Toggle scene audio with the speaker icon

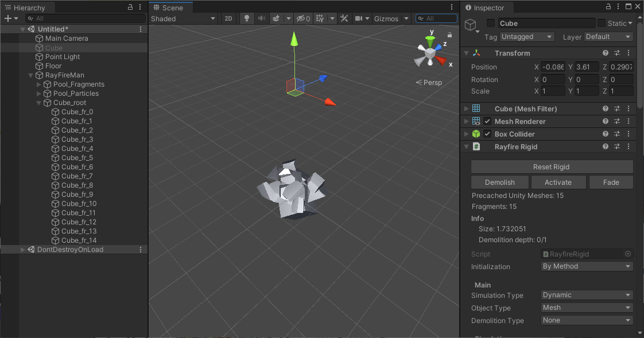pos(261,18)
